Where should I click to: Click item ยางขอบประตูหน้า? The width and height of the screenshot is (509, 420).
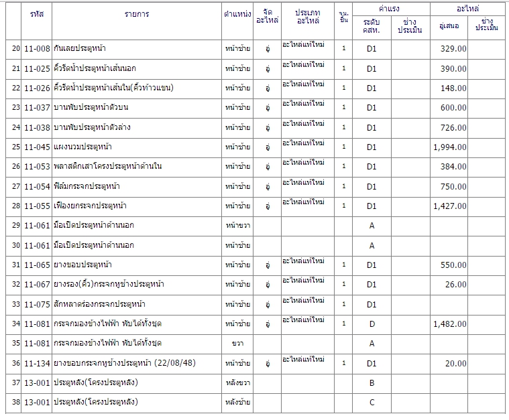pos(82,265)
